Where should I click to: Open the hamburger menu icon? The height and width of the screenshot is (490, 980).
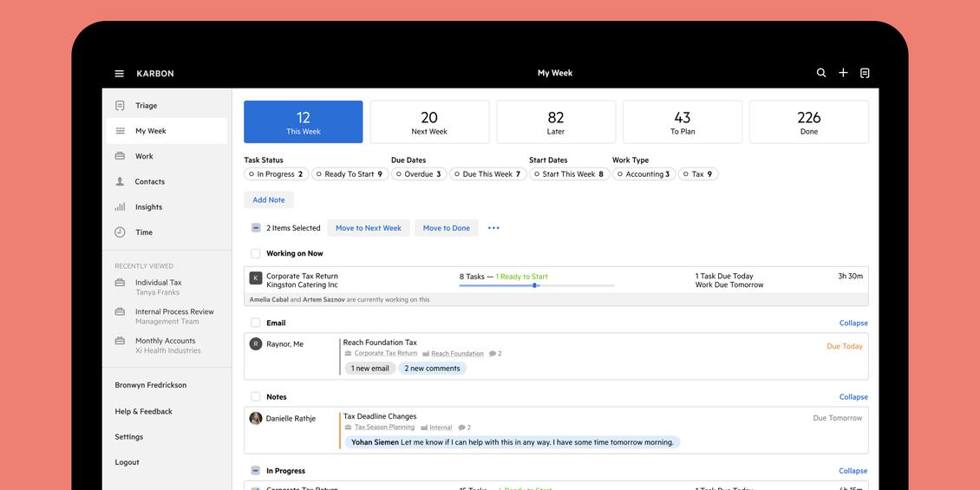click(119, 74)
